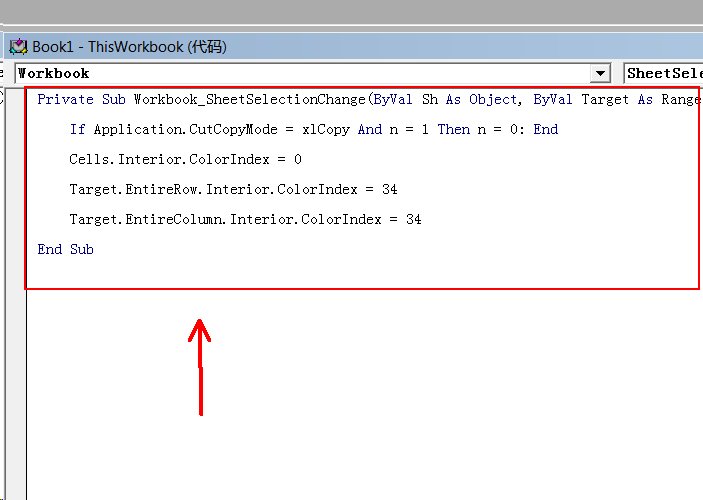Click the Book1 code window icon
This screenshot has width=703, height=500.
pos(18,46)
